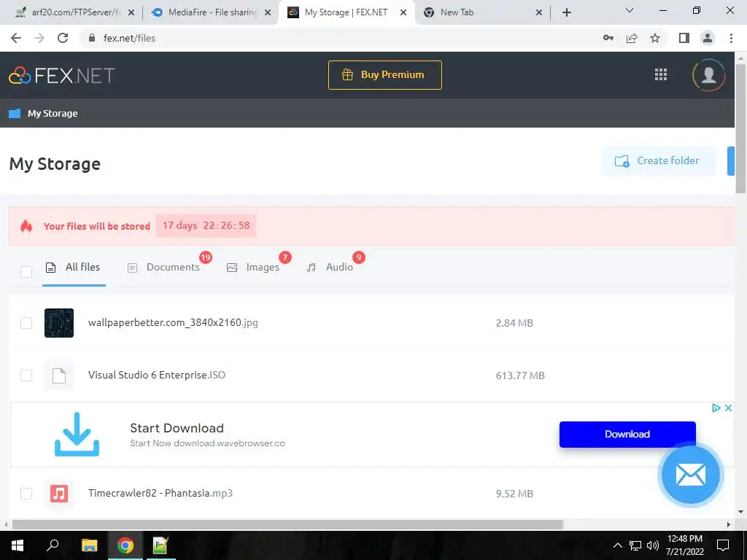Click the saved password key icon
The image size is (747, 560).
608,38
